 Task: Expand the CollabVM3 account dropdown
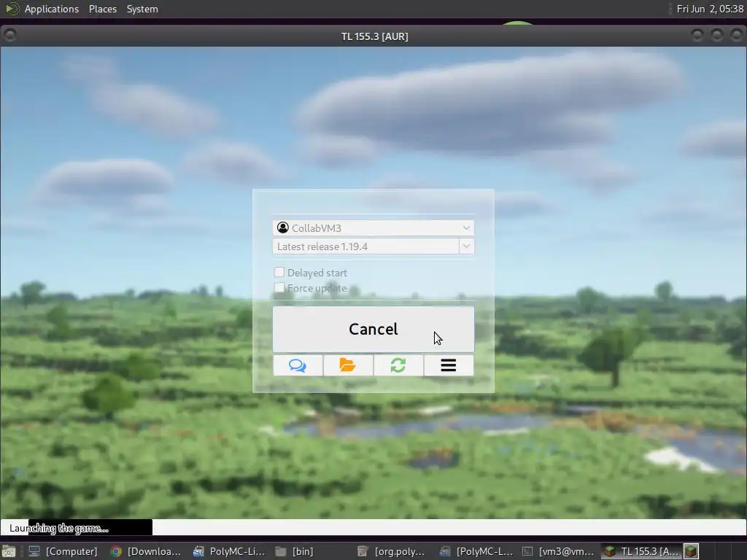coord(373,227)
